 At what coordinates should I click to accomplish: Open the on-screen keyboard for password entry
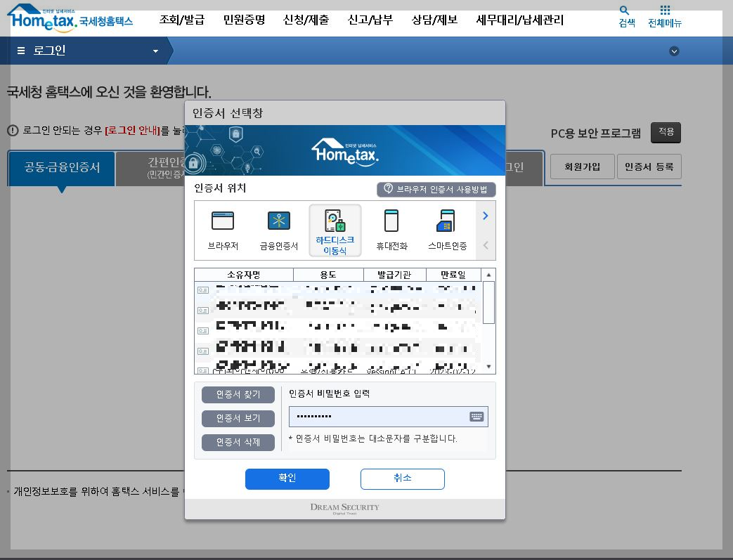pyautogui.click(x=476, y=417)
